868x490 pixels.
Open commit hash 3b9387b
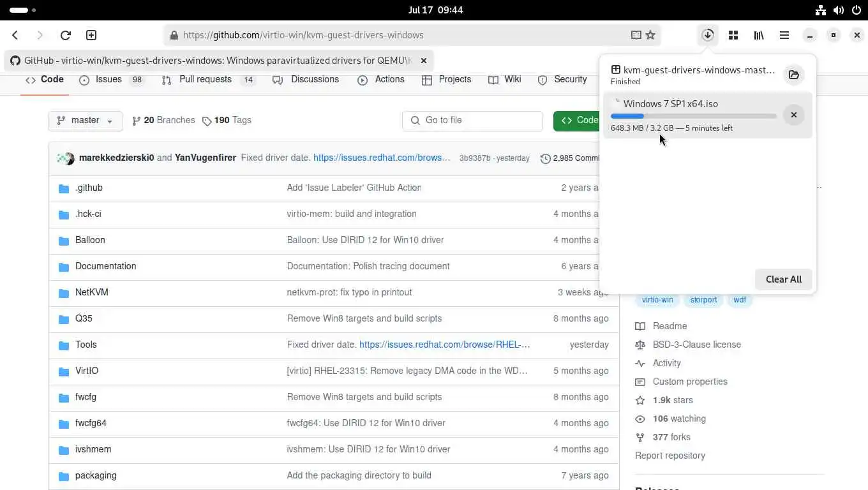(475, 158)
